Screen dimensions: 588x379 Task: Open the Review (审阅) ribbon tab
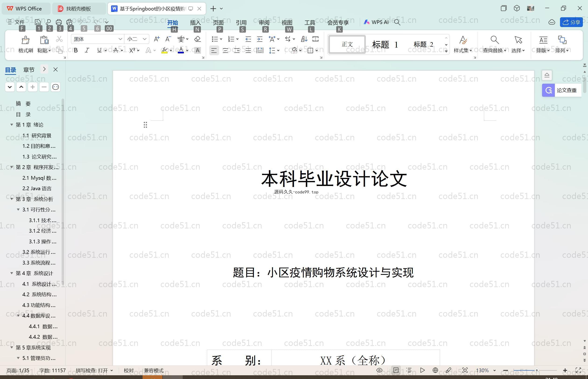click(x=264, y=22)
